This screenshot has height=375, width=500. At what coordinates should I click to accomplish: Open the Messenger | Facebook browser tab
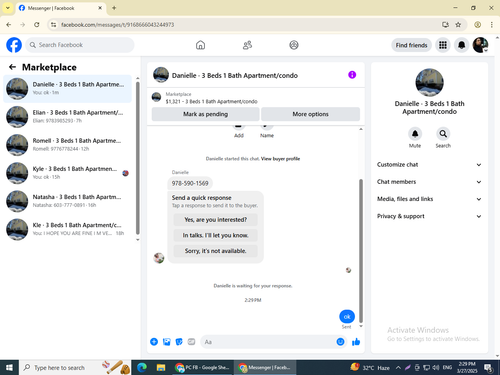click(x=60, y=8)
